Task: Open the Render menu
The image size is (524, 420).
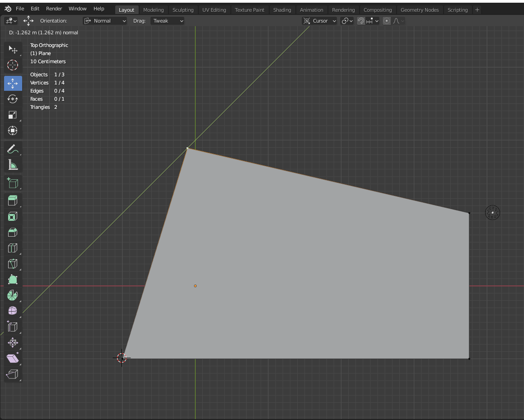Action: click(x=54, y=9)
